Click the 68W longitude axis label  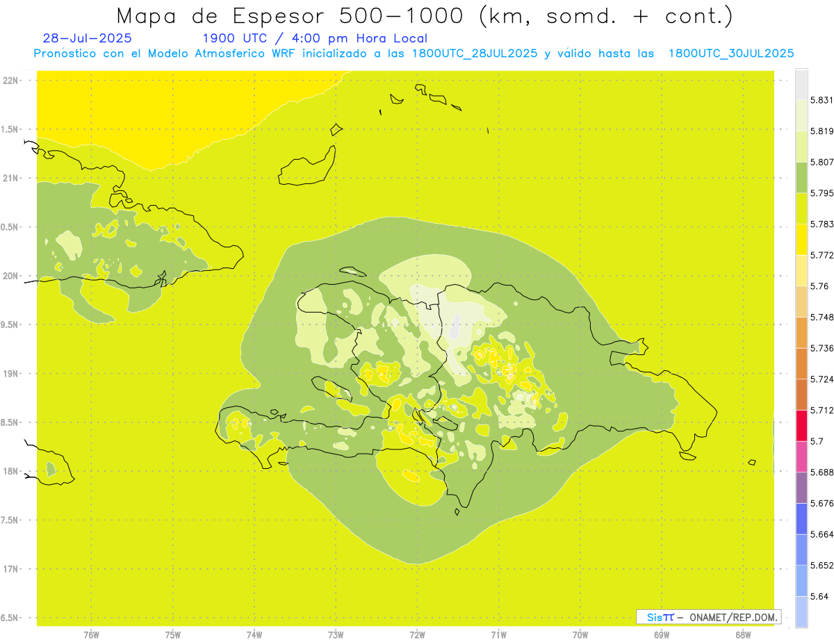[743, 635]
